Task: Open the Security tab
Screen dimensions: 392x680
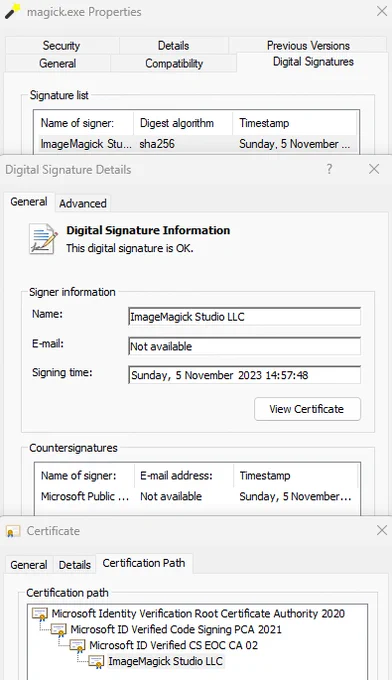Action: 61,46
